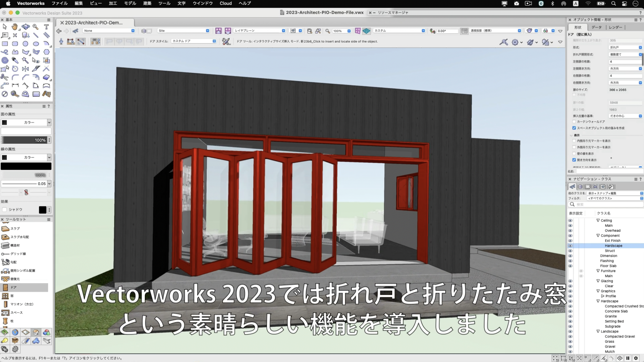Open the 挿入位置の基準 dropdown
The width and height of the screenshot is (644, 362).
tap(625, 116)
